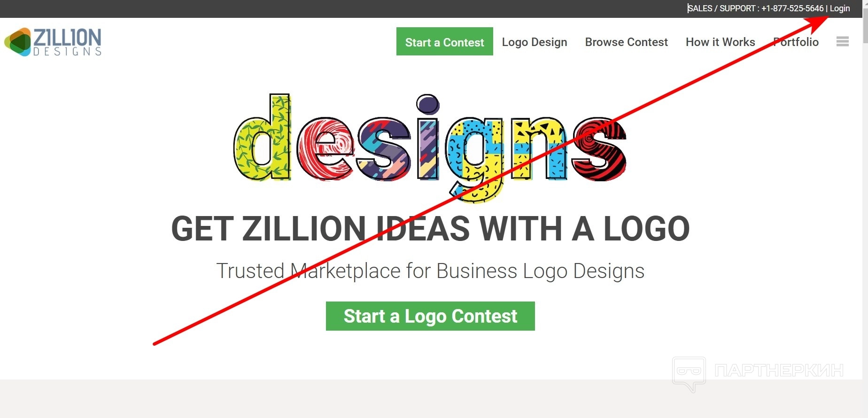Go to Browse Contest page
Image resolution: width=868 pixels, height=418 pixels.
click(626, 42)
